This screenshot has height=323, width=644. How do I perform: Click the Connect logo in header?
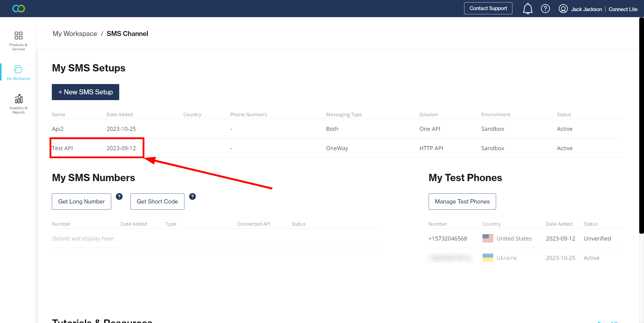pos(19,9)
